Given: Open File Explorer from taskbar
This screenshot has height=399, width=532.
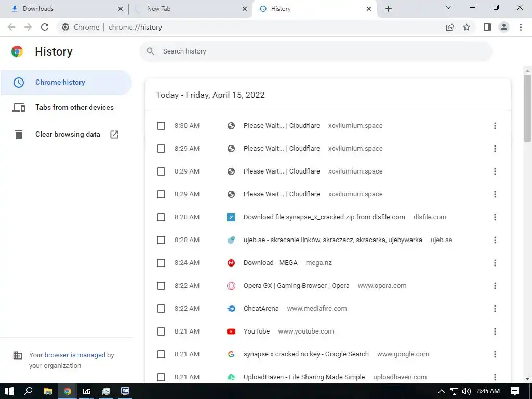Looking at the screenshot, I should (48, 391).
